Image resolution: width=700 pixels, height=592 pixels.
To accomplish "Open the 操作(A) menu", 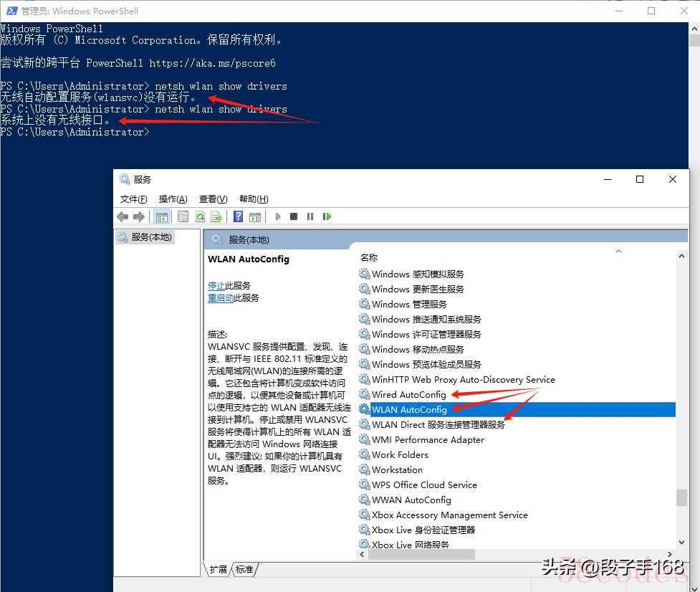I will coord(173,199).
